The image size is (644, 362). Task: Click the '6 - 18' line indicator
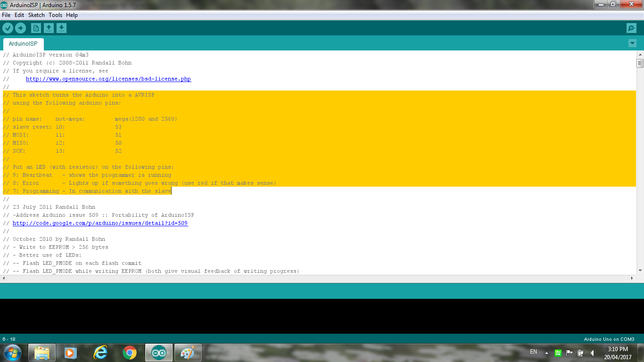click(x=9, y=339)
